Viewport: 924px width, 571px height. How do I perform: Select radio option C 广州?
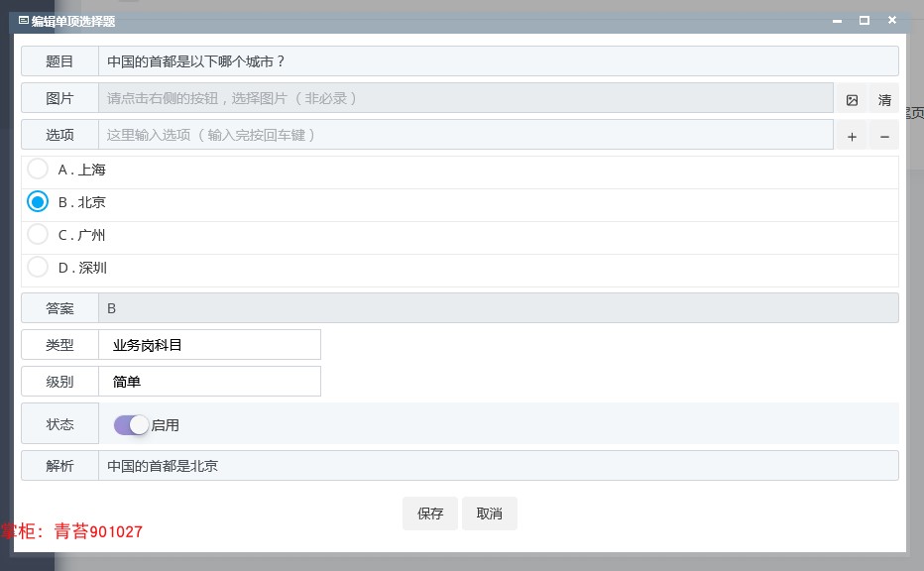coord(38,234)
